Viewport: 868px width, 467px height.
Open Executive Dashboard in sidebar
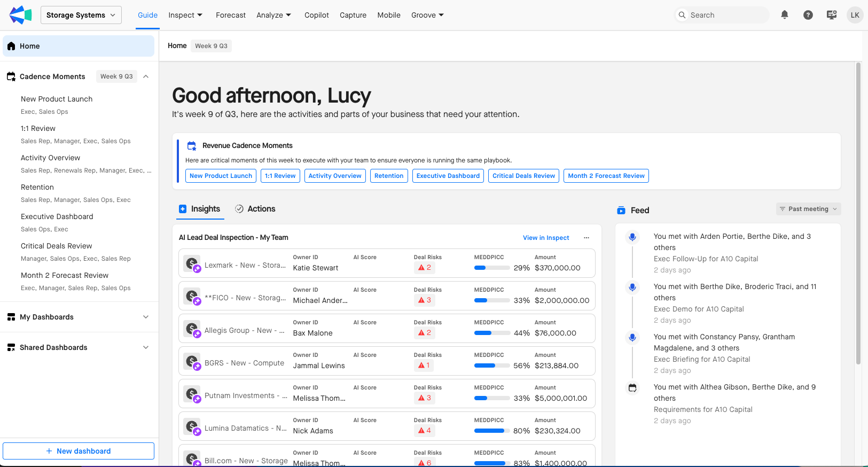pyautogui.click(x=57, y=216)
